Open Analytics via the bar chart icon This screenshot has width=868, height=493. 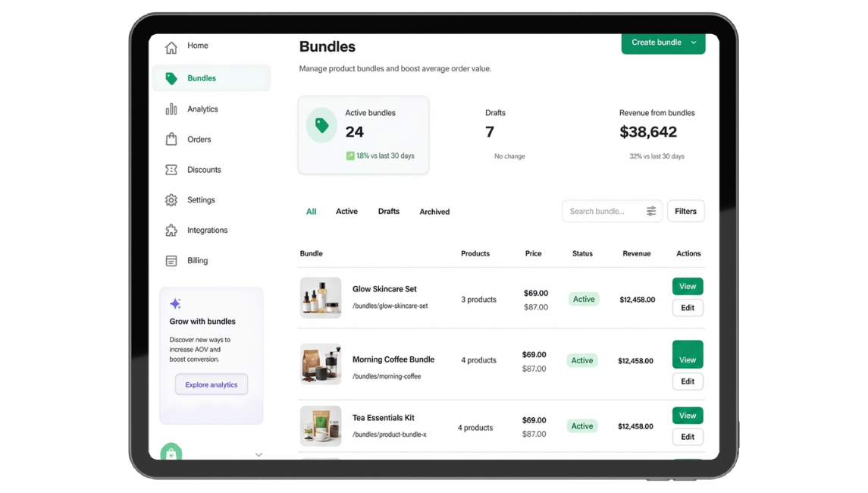[x=171, y=109]
